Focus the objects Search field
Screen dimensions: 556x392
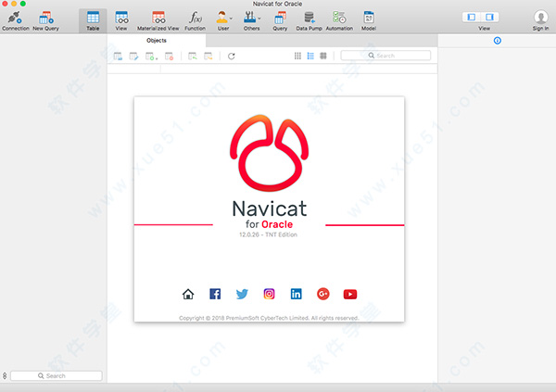pyautogui.click(x=385, y=56)
